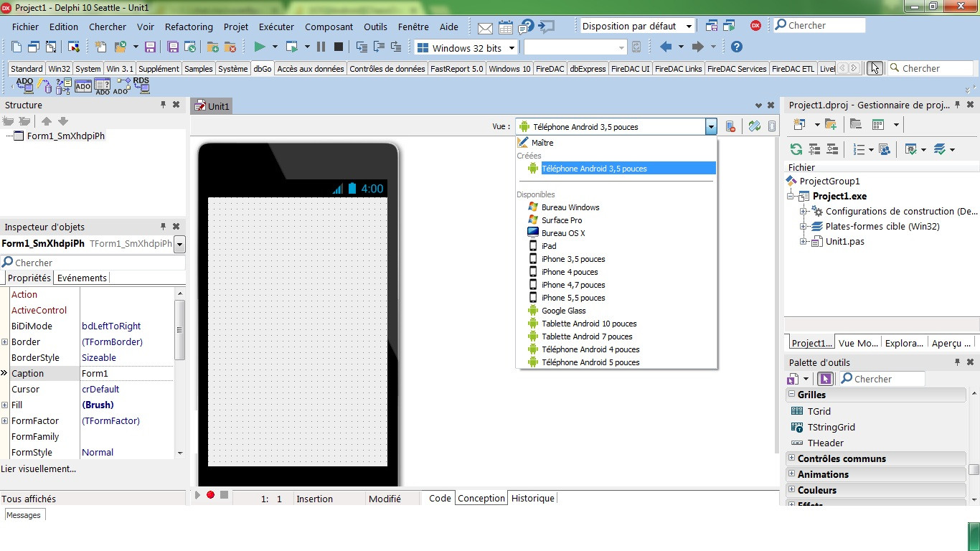
Task: Click the blue Back navigation arrow
Action: pos(666,47)
